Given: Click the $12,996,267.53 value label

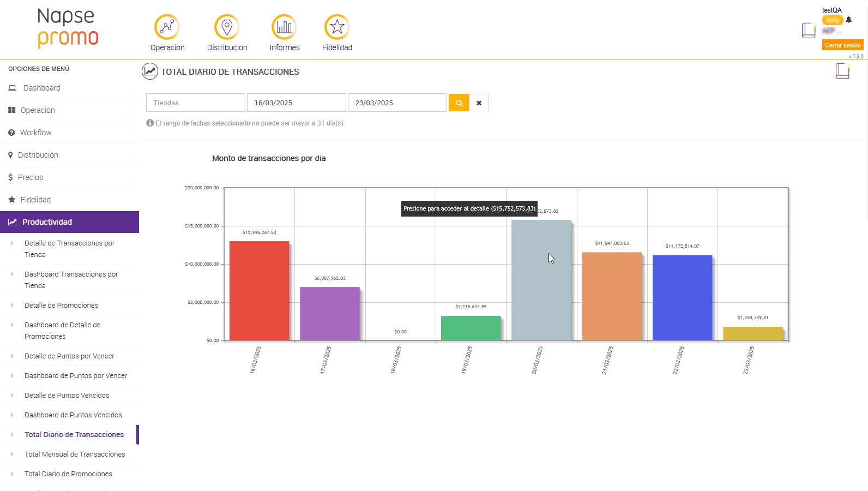Looking at the screenshot, I should (260, 232).
